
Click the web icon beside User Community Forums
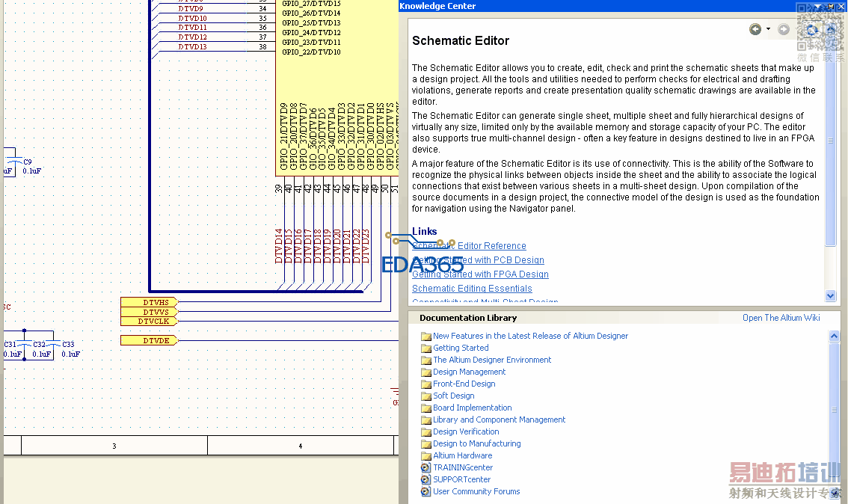click(x=426, y=491)
